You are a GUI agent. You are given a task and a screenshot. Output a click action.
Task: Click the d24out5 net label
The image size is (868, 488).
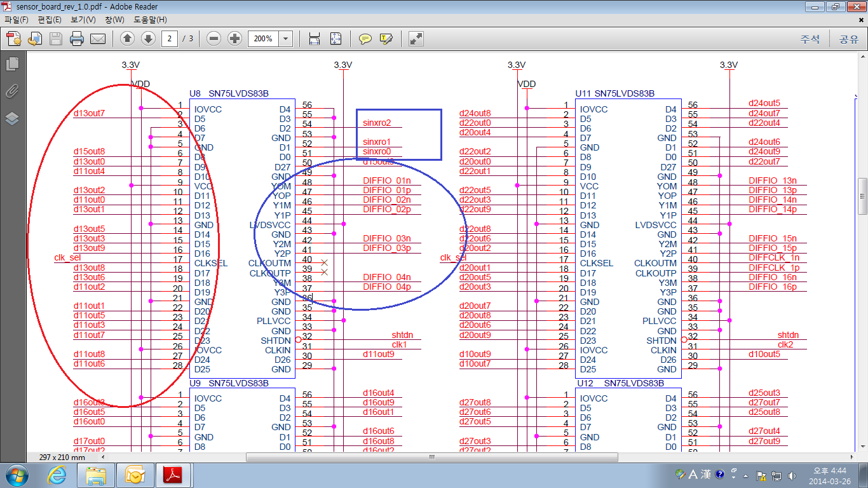click(x=764, y=104)
